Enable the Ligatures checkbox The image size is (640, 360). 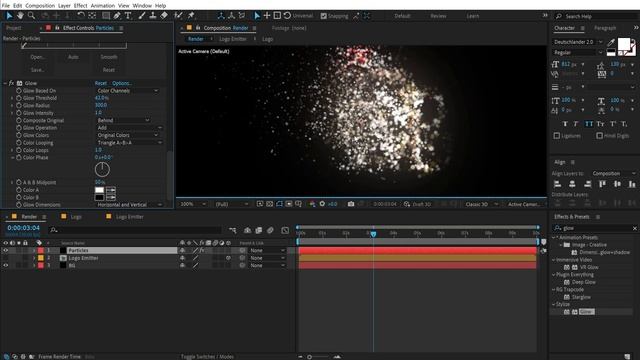(557, 136)
